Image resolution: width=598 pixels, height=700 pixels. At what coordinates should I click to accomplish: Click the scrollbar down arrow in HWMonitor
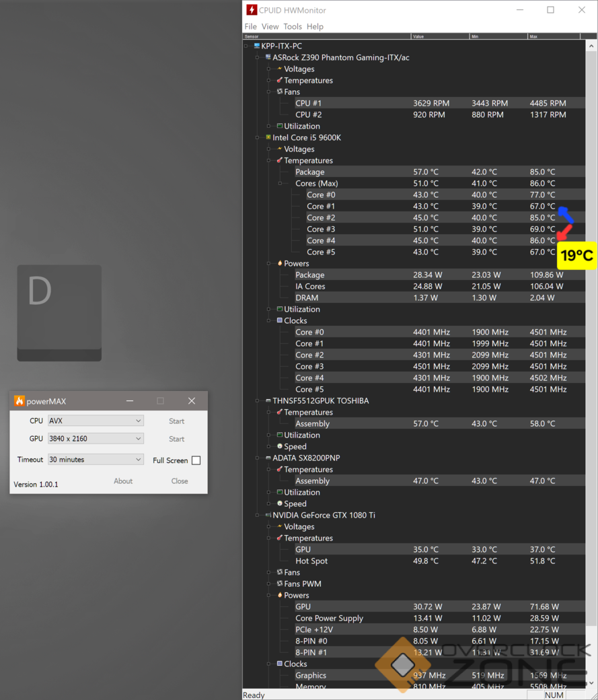pos(591,683)
